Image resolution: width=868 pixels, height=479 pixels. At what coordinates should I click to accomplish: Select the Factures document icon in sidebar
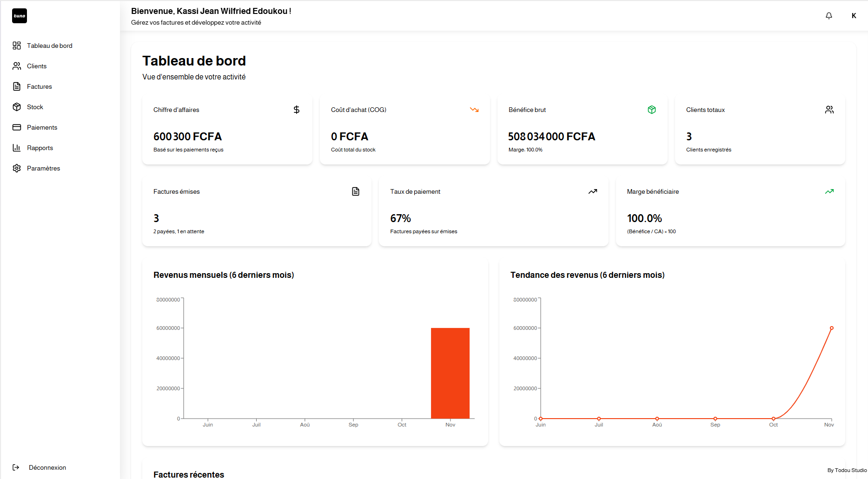(x=17, y=86)
